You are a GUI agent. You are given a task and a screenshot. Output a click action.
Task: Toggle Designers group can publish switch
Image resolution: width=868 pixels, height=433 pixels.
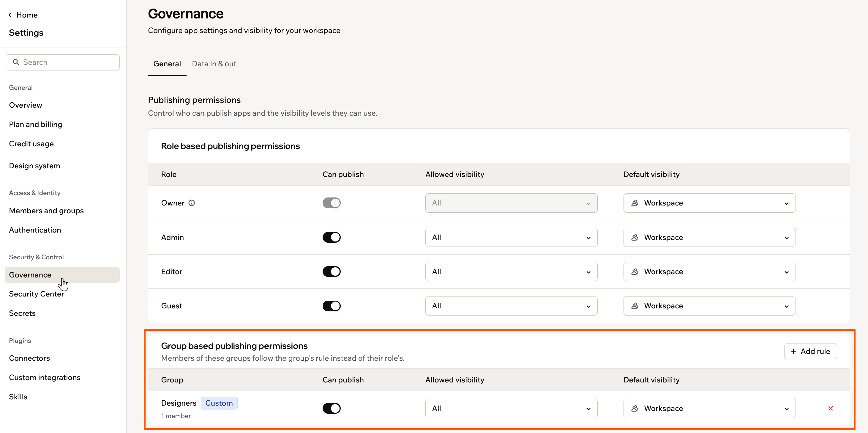[x=332, y=408]
